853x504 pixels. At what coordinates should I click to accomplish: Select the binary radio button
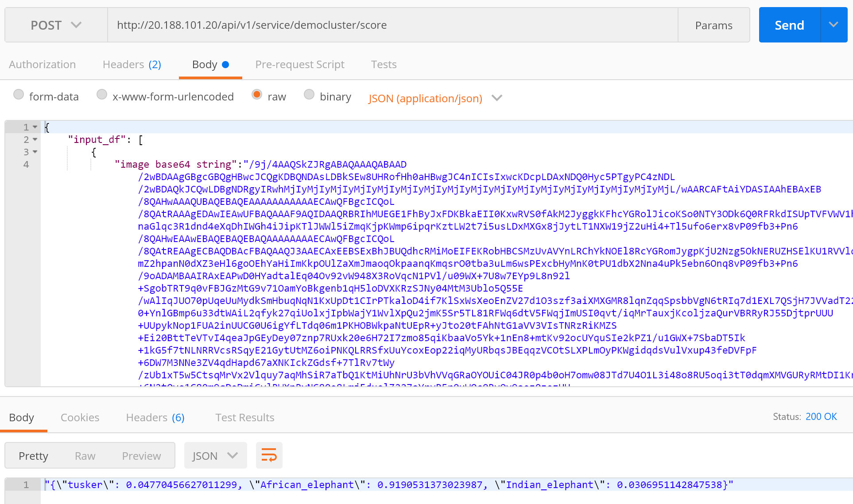click(309, 95)
